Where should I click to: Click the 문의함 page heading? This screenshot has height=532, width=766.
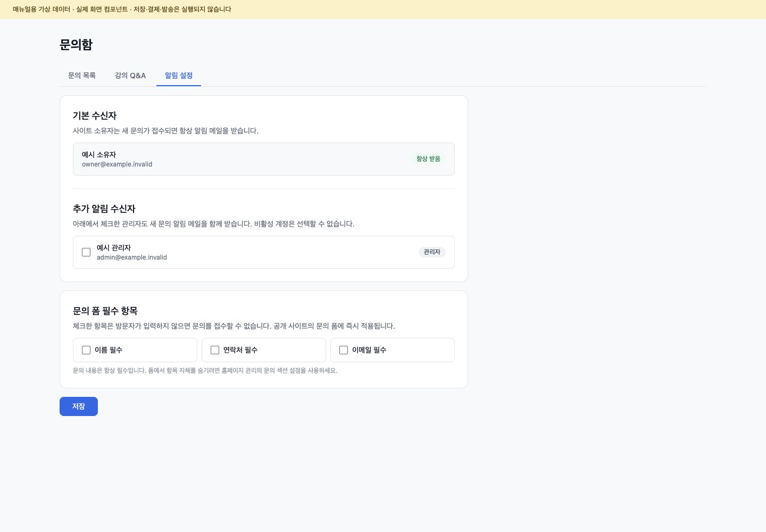pos(76,45)
